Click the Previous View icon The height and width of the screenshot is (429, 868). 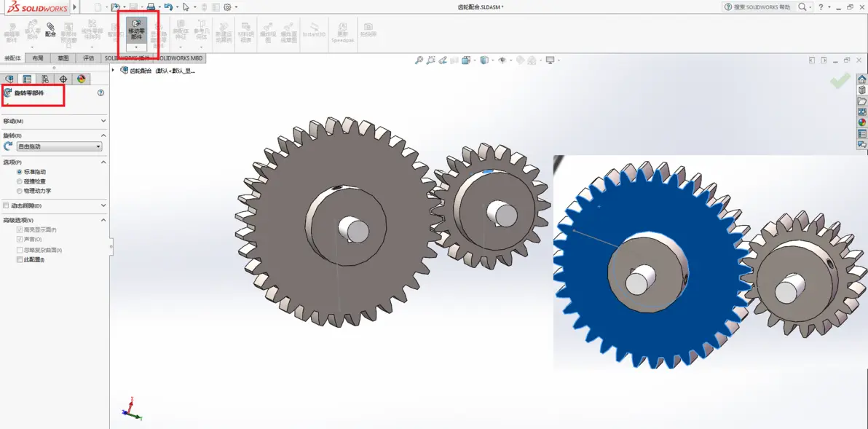point(442,60)
